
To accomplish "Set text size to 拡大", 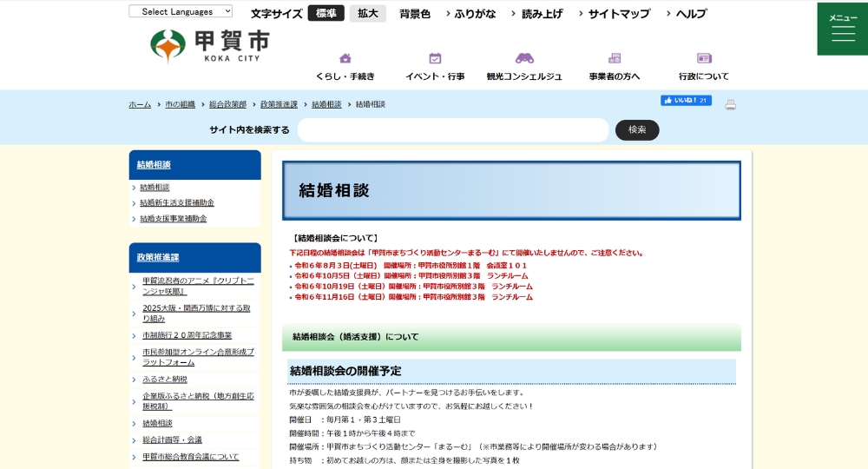I will [367, 13].
